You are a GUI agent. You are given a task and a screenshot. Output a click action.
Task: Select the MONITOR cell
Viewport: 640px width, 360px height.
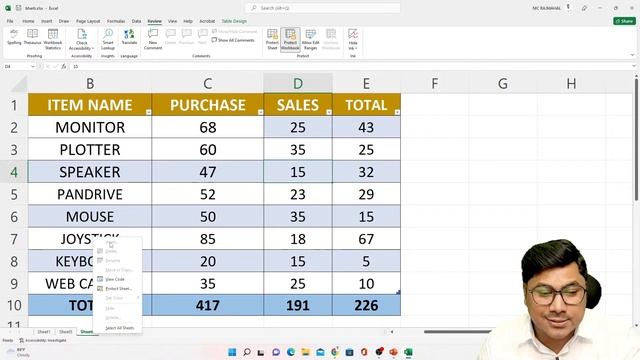90,127
